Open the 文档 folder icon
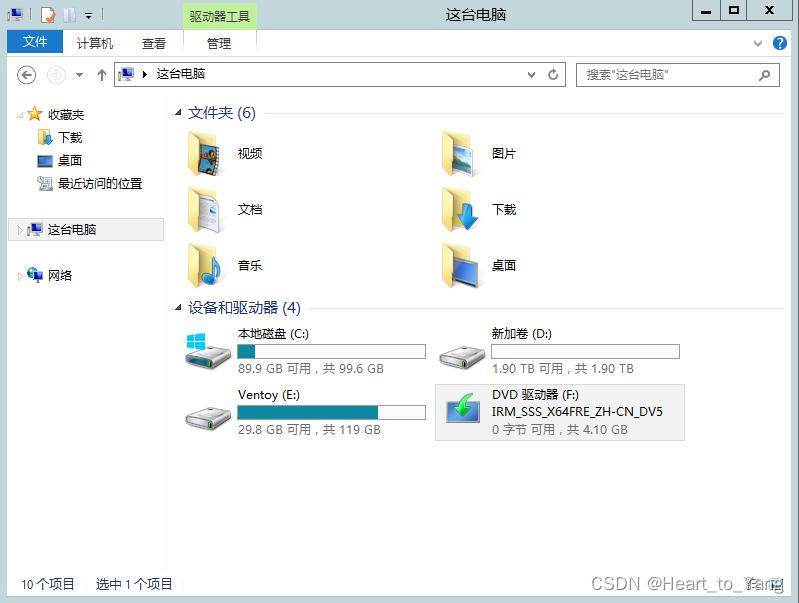This screenshot has width=799, height=603. point(205,210)
